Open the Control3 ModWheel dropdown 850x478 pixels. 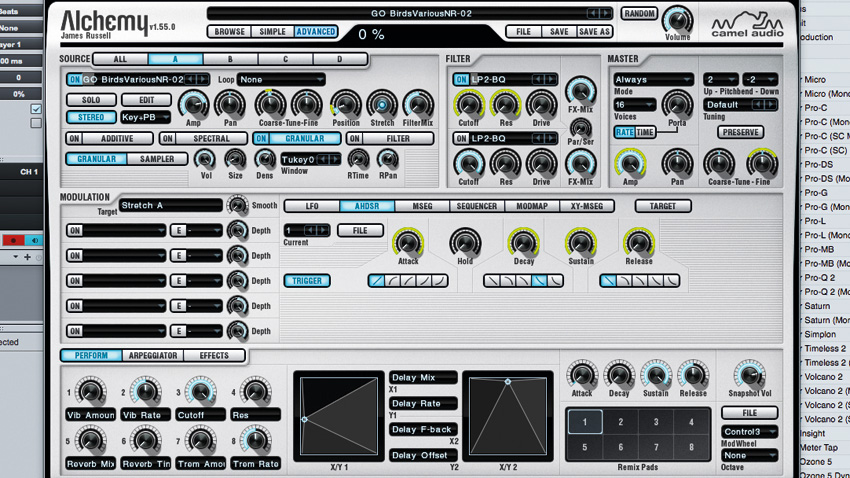749,432
